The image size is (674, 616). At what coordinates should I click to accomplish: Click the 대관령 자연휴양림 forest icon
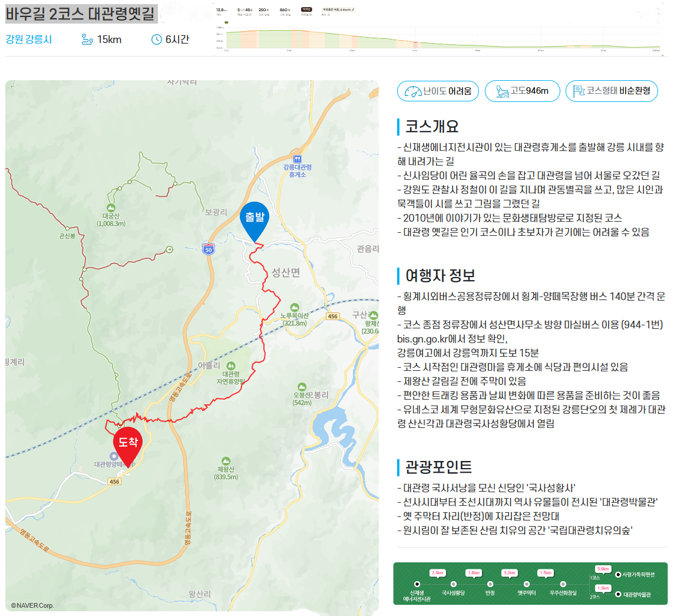(x=231, y=365)
